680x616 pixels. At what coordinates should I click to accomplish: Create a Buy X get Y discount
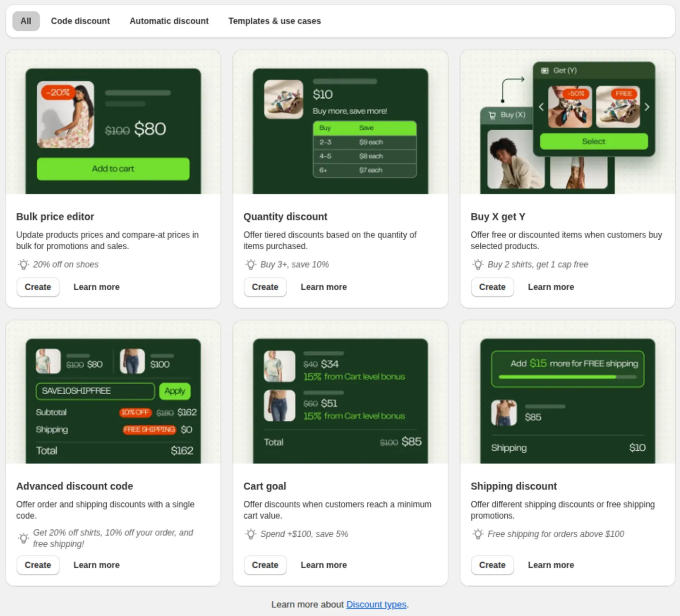(492, 287)
